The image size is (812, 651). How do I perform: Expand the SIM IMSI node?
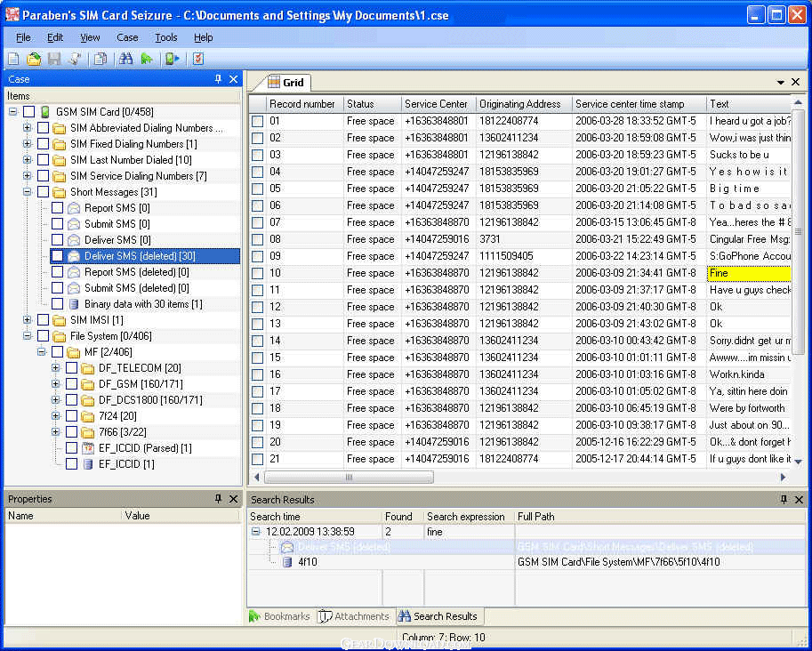(x=27, y=320)
